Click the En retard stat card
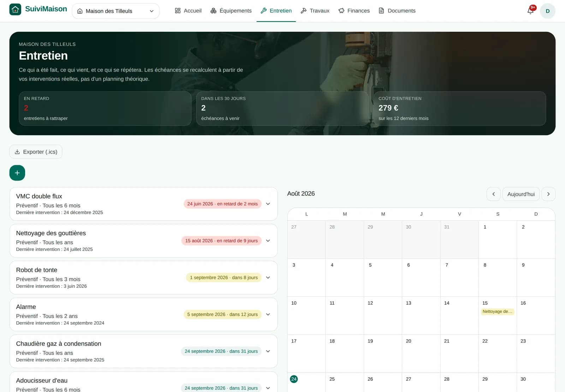 point(105,109)
